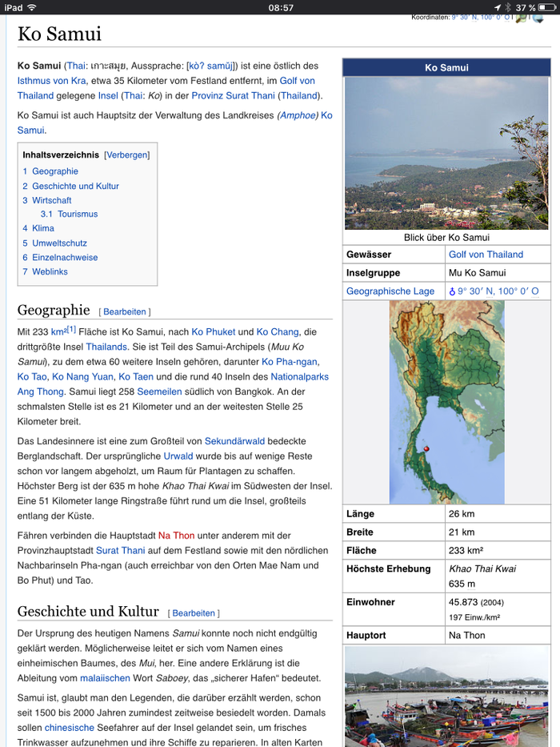Open the Seemeilen link
This screenshot has width=560, height=747.
[x=159, y=392]
